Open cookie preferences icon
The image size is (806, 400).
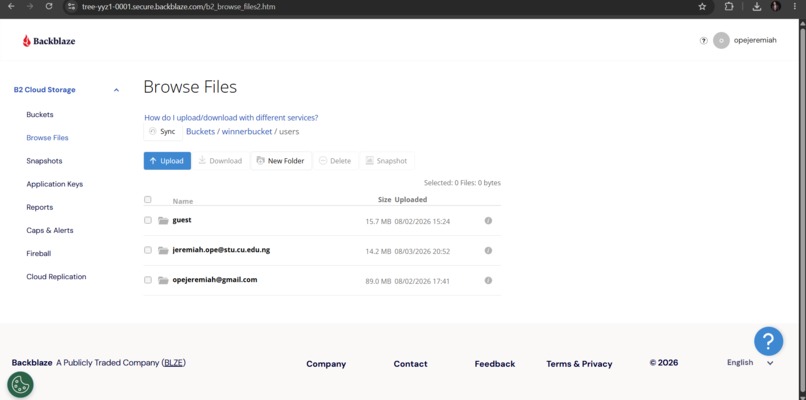click(x=20, y=385)
